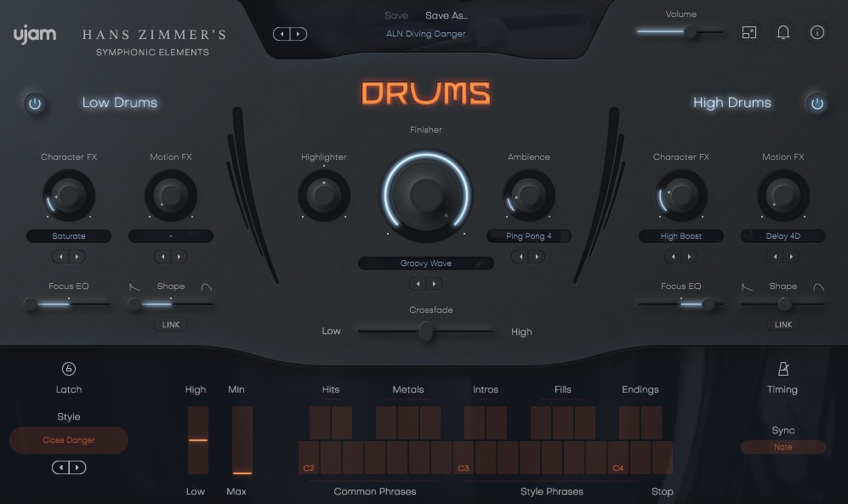Toggle Low Drums power button
Viewport: 848px width, 504px height.
click(x=35, y=103)
